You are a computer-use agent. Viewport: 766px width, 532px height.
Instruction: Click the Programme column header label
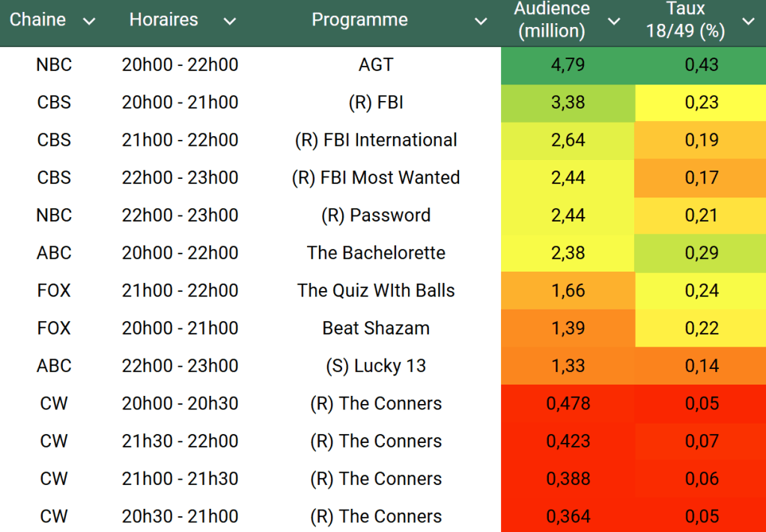click(x=359, y=20)
